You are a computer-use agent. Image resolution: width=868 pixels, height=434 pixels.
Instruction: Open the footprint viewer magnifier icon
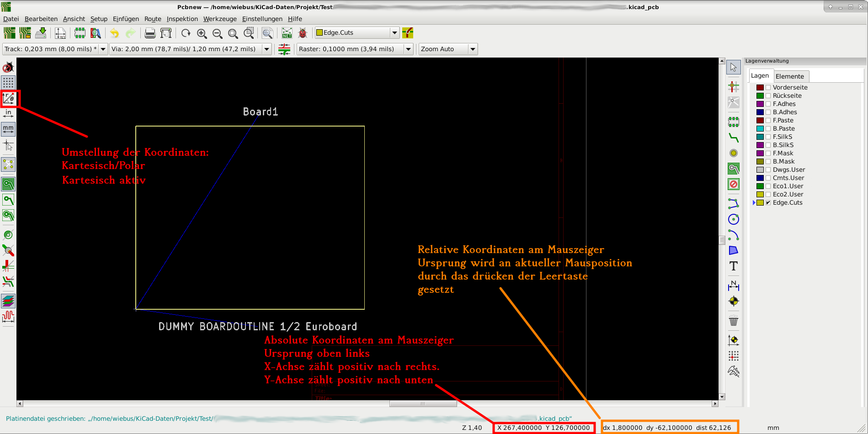[x=95, y=33]
